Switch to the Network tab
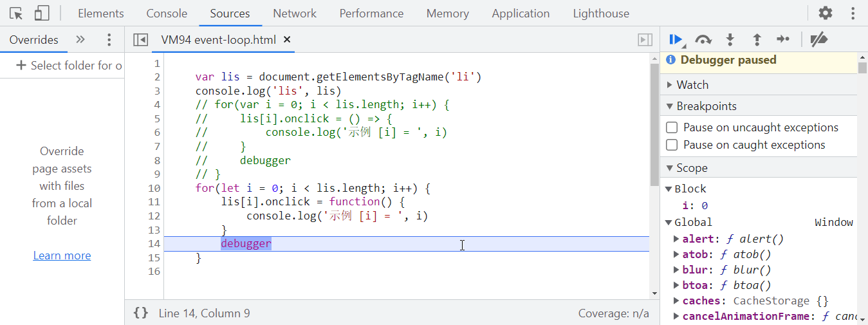The height and width of the screenshot is (325, 868). [x=295, y=14]
